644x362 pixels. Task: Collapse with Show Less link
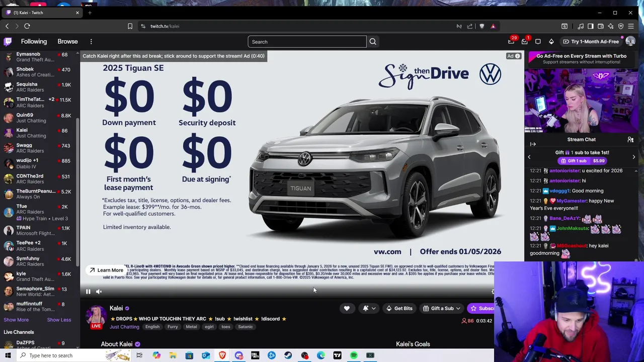point(59,320)
